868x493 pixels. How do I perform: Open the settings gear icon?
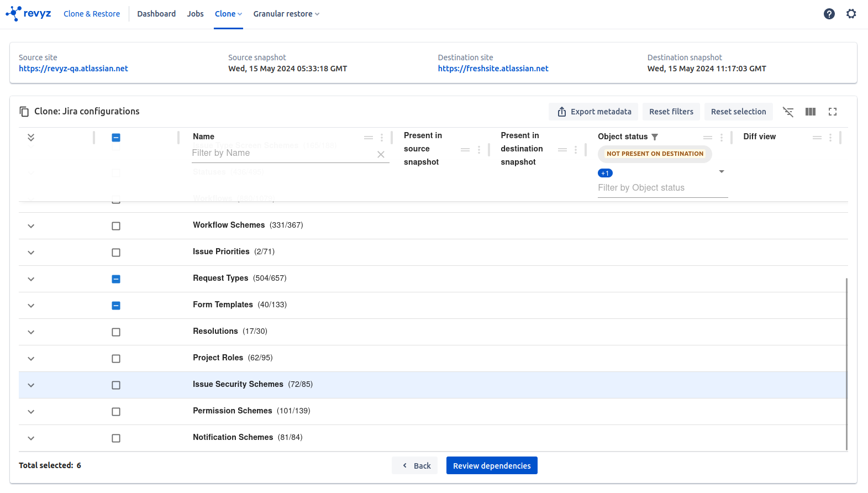tap(851, 14)
